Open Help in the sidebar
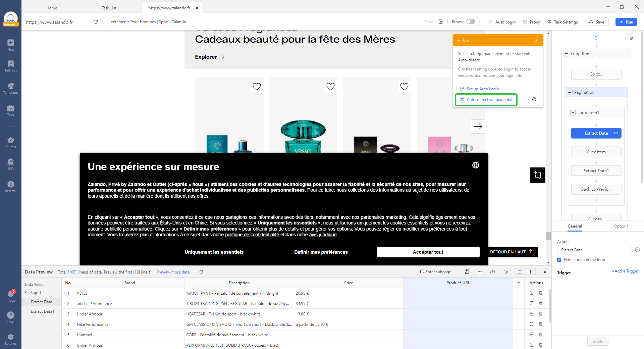 tap(11, 317)
